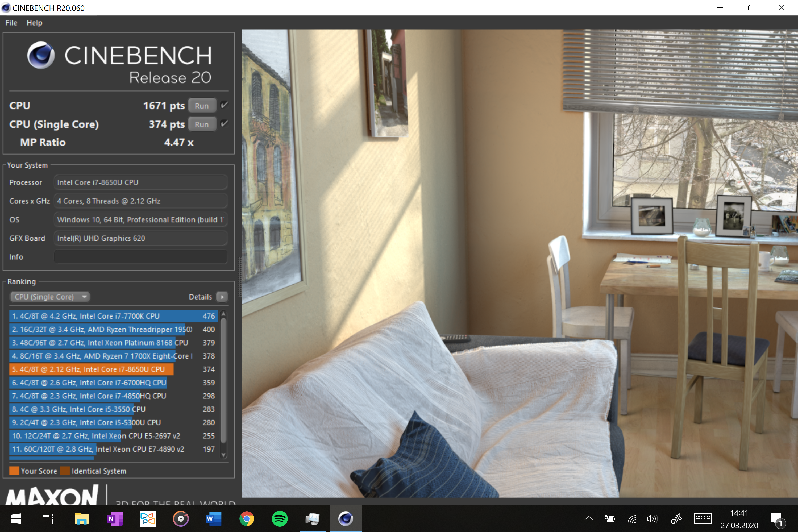
Task: Click the Cores x GHz field
Action: click(140, 201)
